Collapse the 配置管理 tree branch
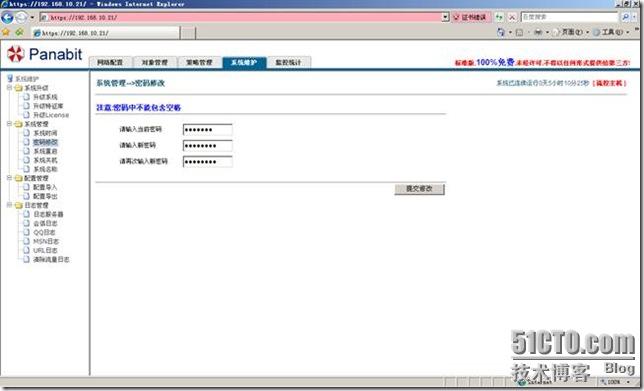The image size is (644, 391). click(x=9, y=178)
